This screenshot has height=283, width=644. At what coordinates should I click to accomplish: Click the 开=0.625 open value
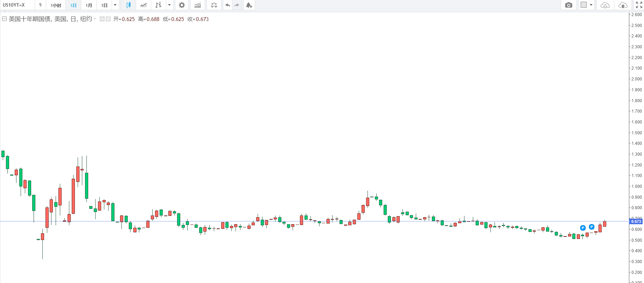(124, 19)
